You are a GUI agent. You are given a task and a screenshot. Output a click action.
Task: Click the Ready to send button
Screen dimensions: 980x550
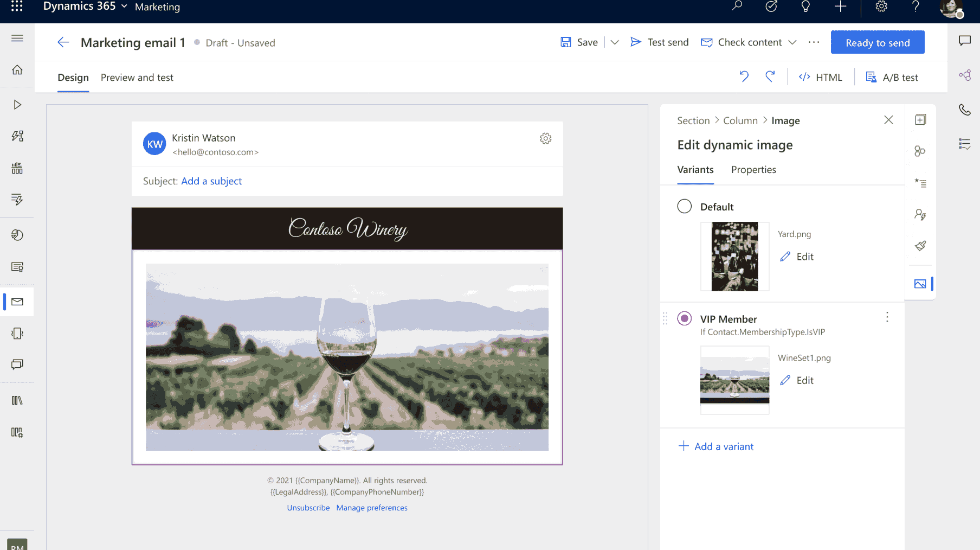click(877, 43)
